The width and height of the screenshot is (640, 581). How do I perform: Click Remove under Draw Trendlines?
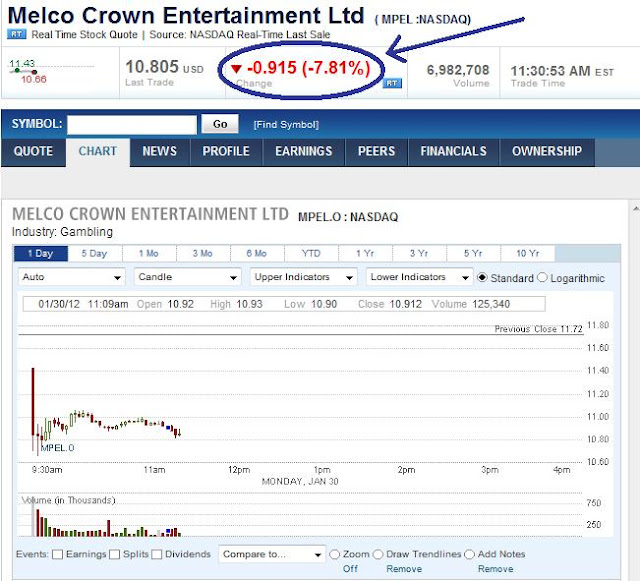(404, 569)
